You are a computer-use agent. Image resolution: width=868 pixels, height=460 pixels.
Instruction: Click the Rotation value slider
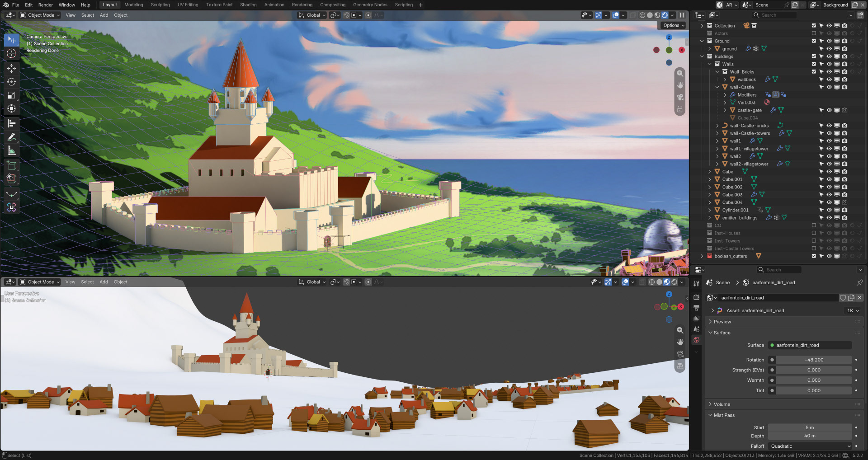pyautogui.click(x=814, y=360)
